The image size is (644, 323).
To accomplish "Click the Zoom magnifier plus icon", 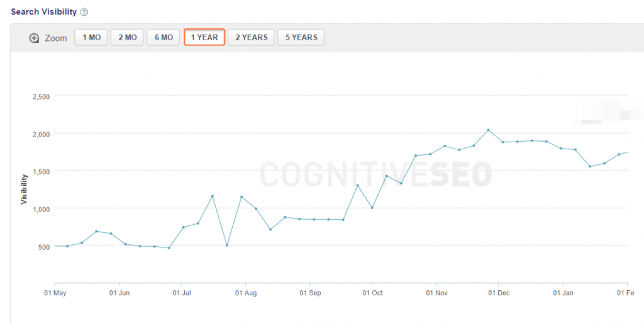I will point(34,38).
